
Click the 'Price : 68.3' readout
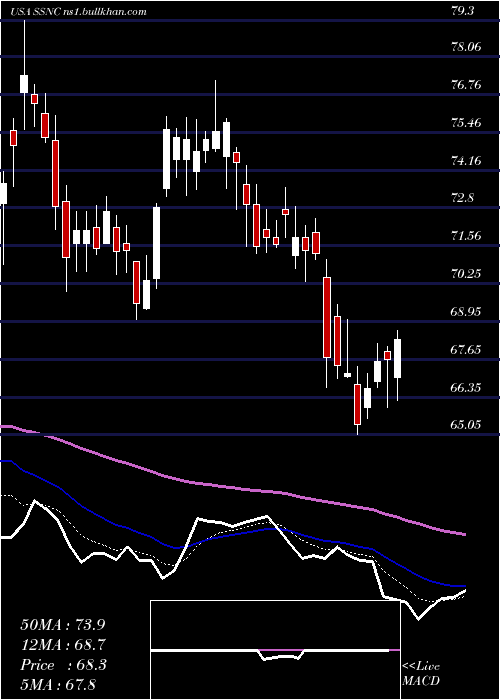(63, 665)
